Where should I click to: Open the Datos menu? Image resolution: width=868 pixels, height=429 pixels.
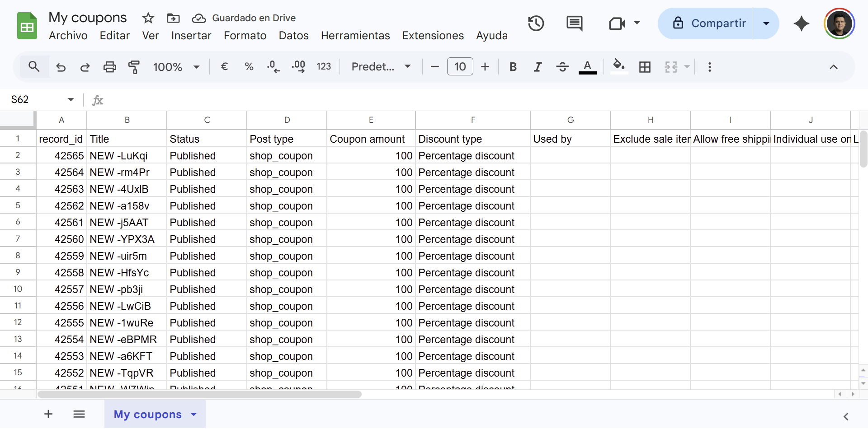293,36
